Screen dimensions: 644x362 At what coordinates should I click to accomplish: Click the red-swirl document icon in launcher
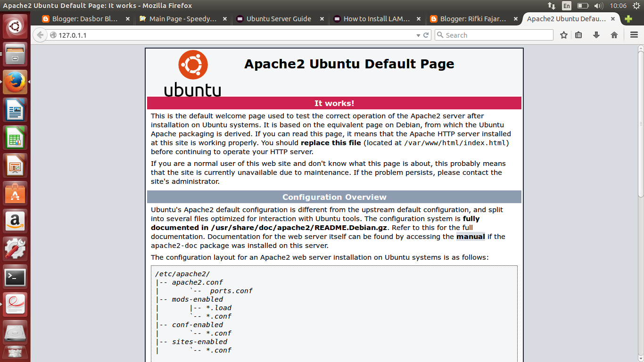click(16, 304)
